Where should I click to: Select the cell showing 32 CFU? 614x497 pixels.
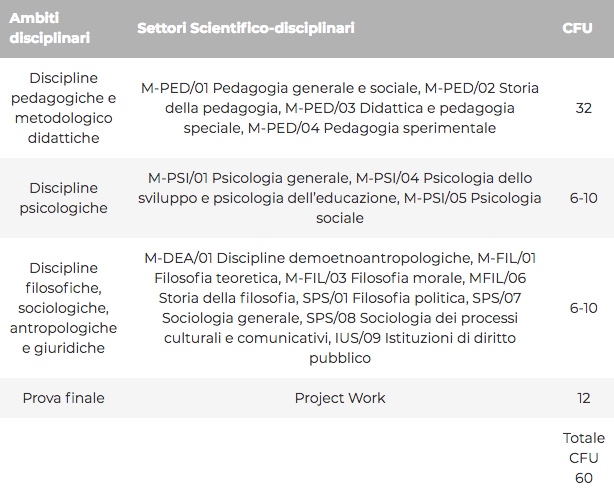(584, 108)
